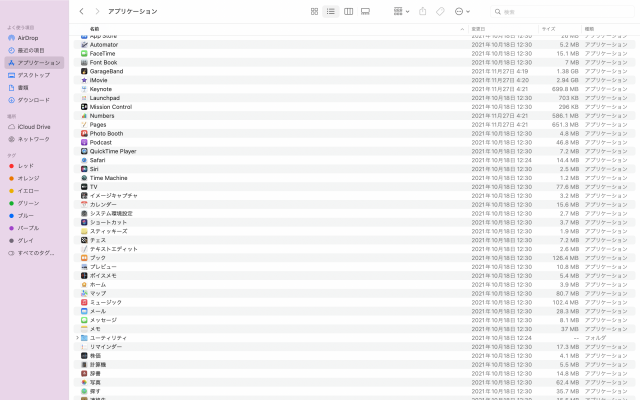Go back with the left chevron button
640x400 pixels.
point(82,11)
